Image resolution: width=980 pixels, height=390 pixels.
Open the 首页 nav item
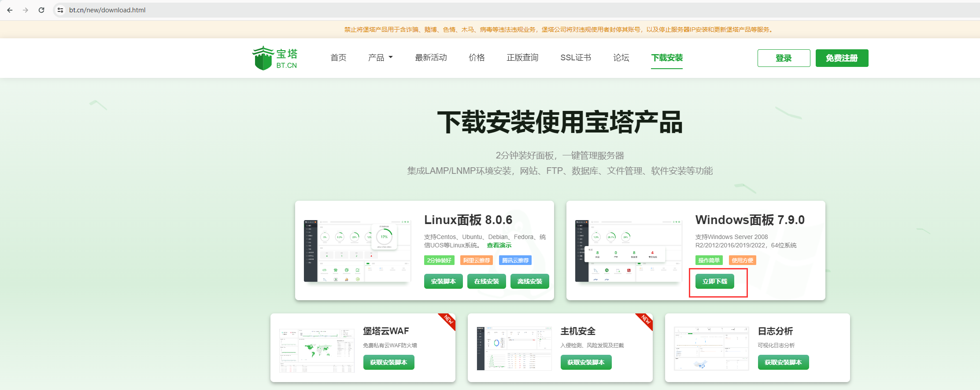[x=338, y=58]
